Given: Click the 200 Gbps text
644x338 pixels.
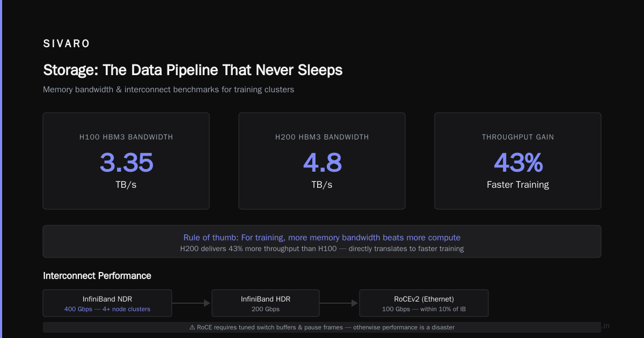Looking at the screenshot, I should coord(266,309).
